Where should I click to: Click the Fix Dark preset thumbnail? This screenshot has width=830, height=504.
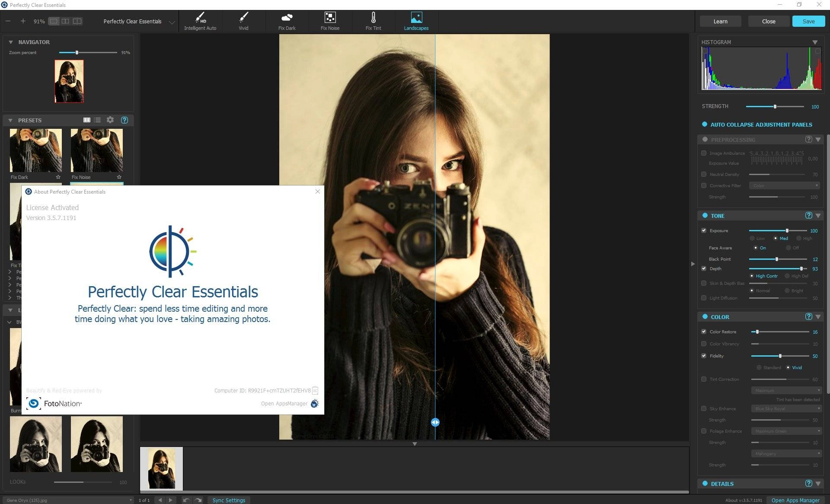[x=36, y=150]
